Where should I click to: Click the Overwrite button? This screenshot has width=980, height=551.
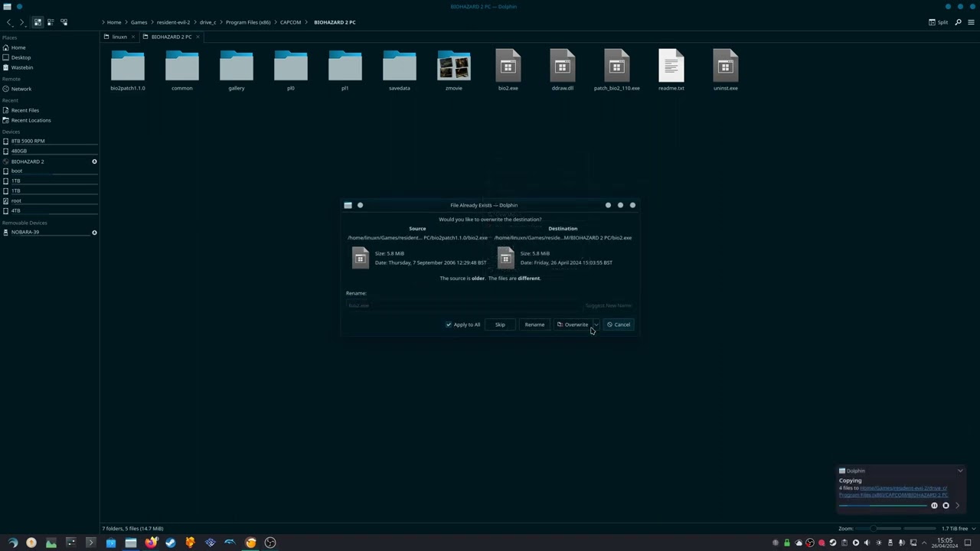point(573,324)
